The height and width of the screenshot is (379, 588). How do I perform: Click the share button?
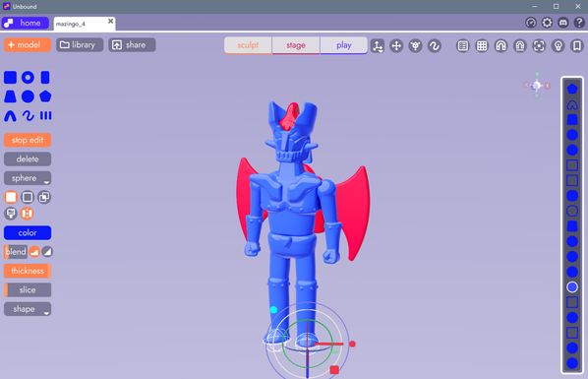(132, 44)
